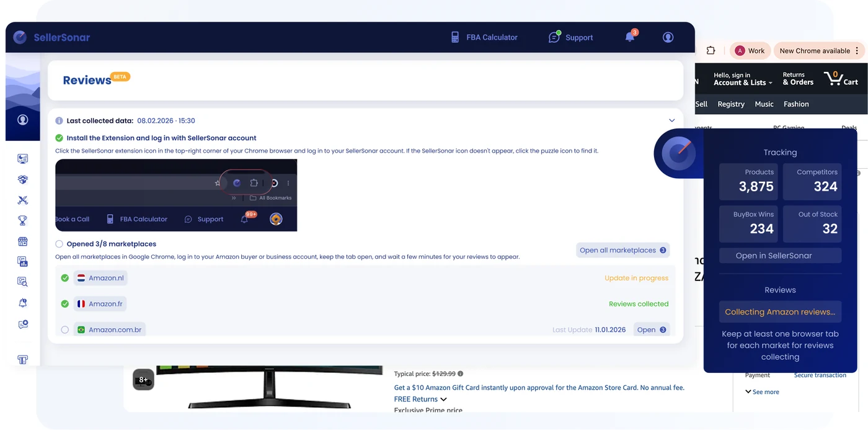868x430 pixels.
Task: Click the SellerSonar logo in header
Action: pos(51,37)
